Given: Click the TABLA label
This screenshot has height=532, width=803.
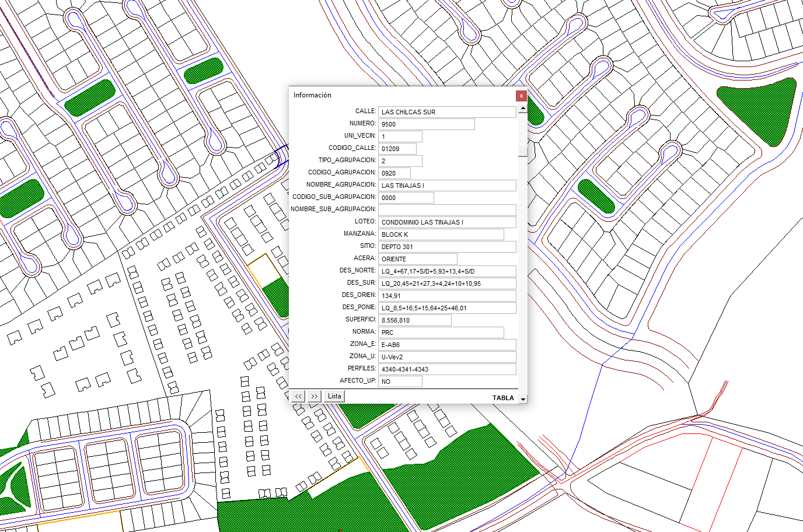Looking at the screenshot, I should 502,398.
